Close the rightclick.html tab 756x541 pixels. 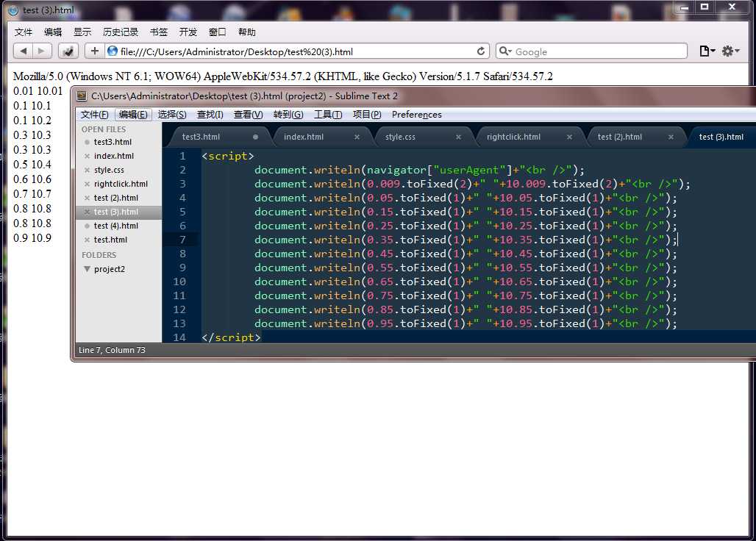(x=569, y=137)
